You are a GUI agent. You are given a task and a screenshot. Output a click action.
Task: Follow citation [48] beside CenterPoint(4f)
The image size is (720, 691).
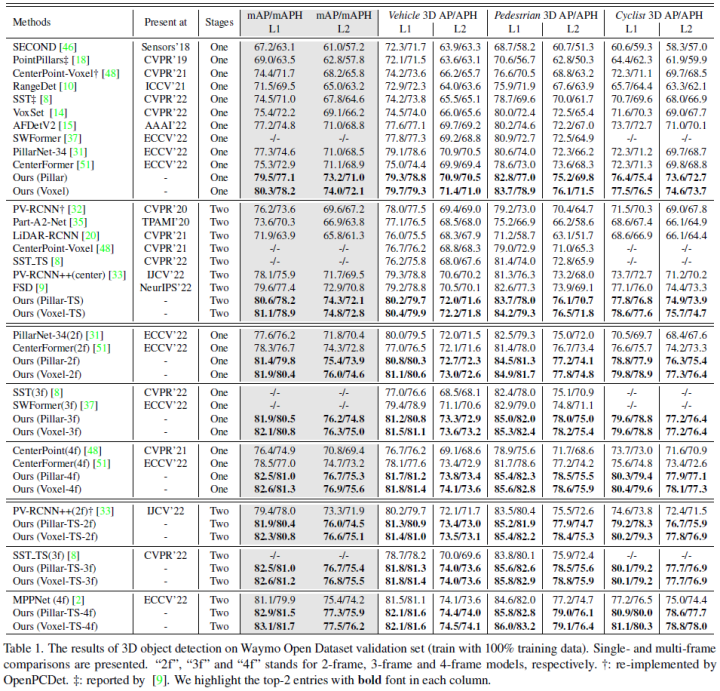click(x=93, y=450)
